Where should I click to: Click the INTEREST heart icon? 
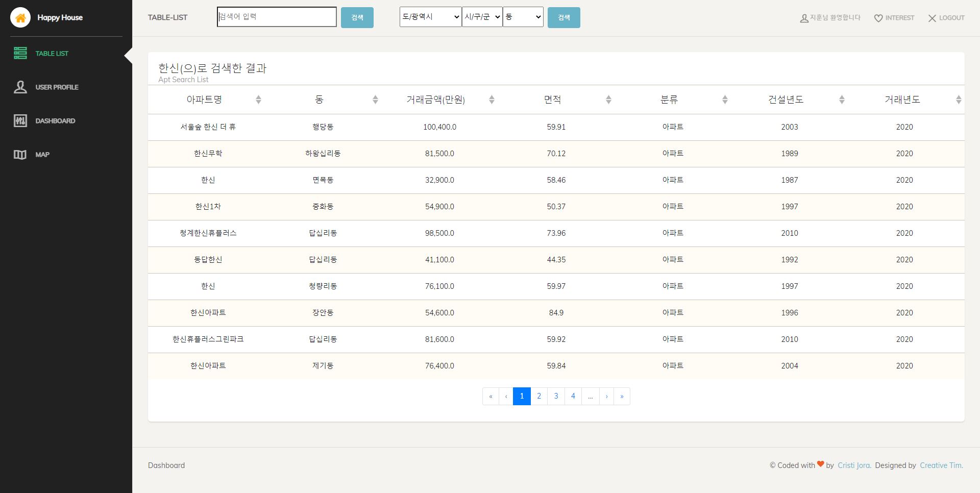point(878,18)
